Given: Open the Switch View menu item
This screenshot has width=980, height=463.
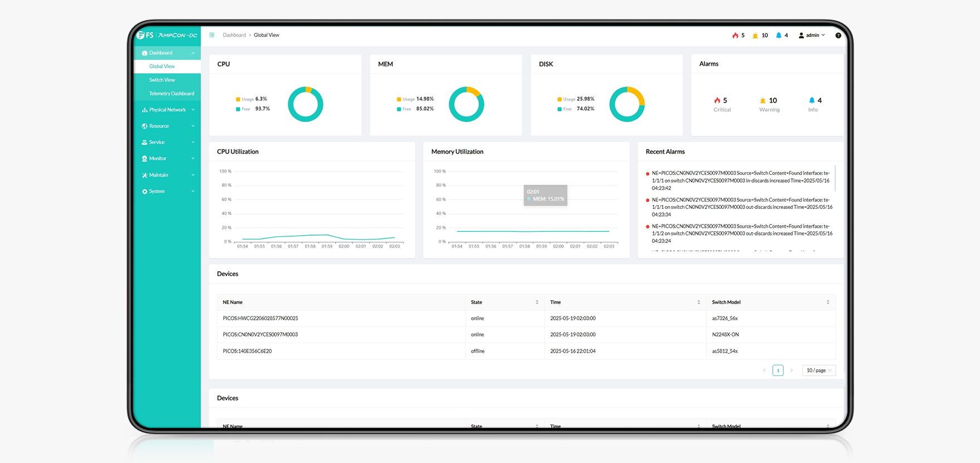Looking at the screenshot, I should [162, 80].
